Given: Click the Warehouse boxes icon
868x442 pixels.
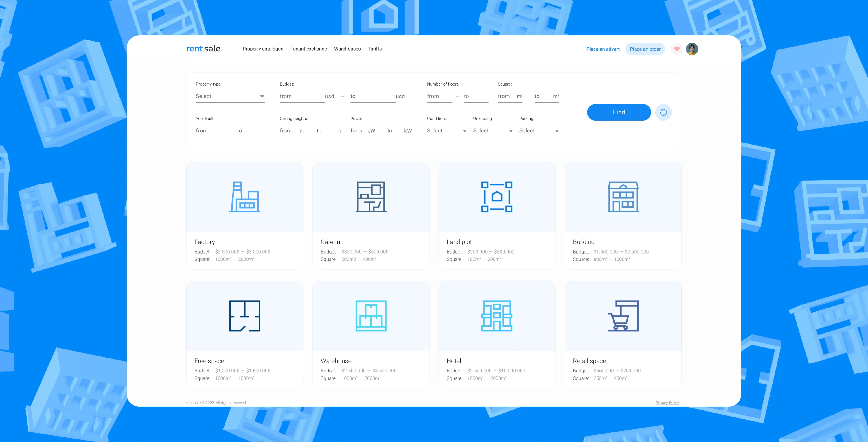Looking at the screenshot, I should pyautogui.click(x=371, y=316).
